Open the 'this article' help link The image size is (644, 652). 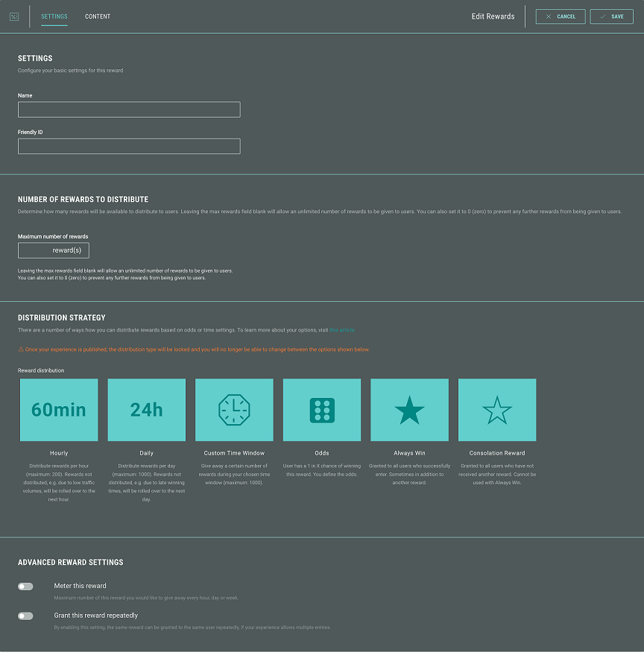[x=342, y=330]
